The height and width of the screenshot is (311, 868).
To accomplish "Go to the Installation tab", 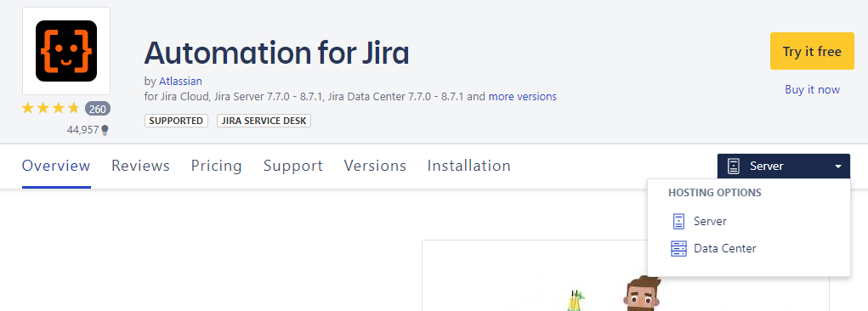I will click(469, 166).
